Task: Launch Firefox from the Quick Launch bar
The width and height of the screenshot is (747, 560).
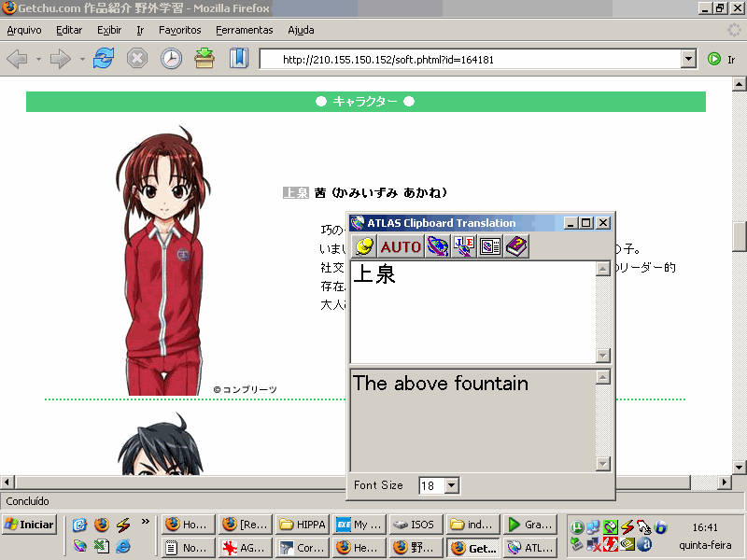Action: (x=101, y=525)
